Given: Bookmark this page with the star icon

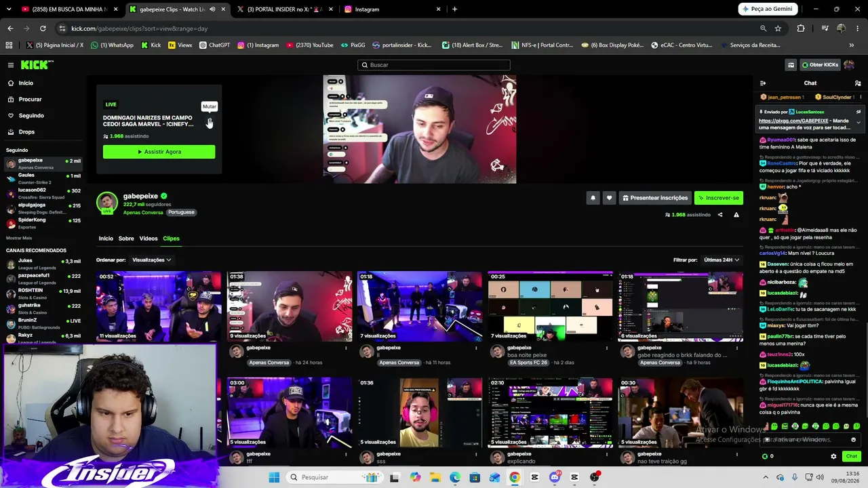Looking at the screenshot, I should (x=778, y=28).
